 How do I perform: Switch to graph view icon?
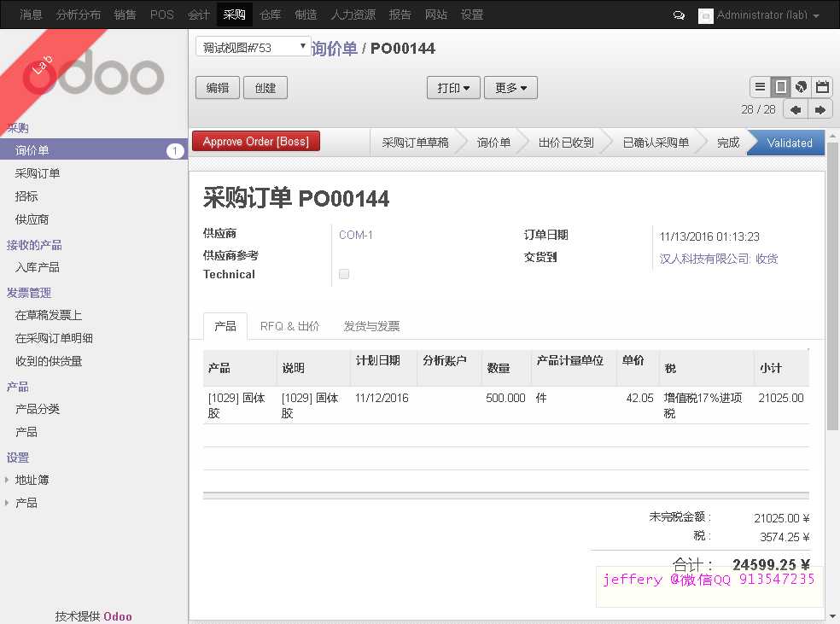tap(801, 87)
